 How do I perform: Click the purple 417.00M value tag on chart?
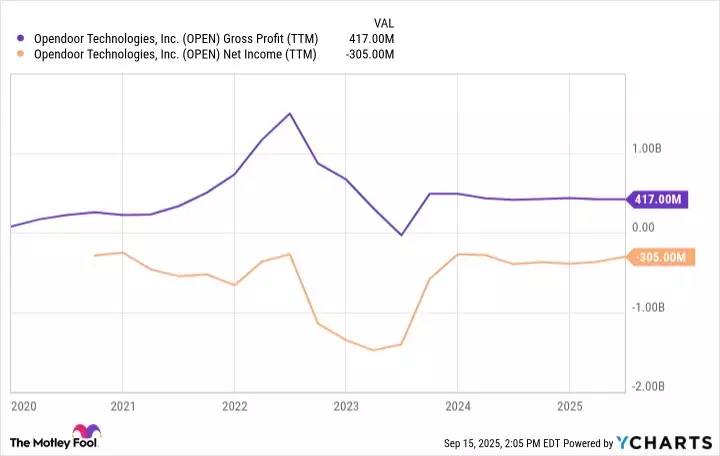tap(658, 200)
